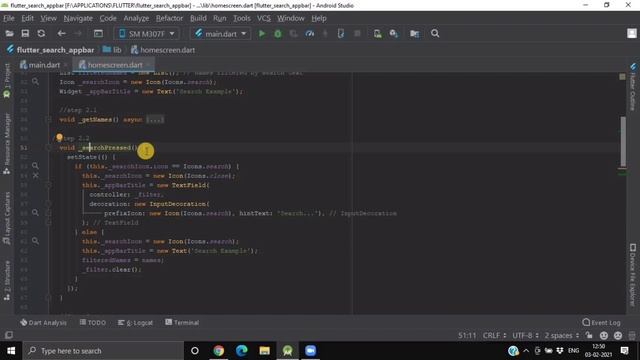
Task: Open the Navigate menu
Action: [78, 18]
